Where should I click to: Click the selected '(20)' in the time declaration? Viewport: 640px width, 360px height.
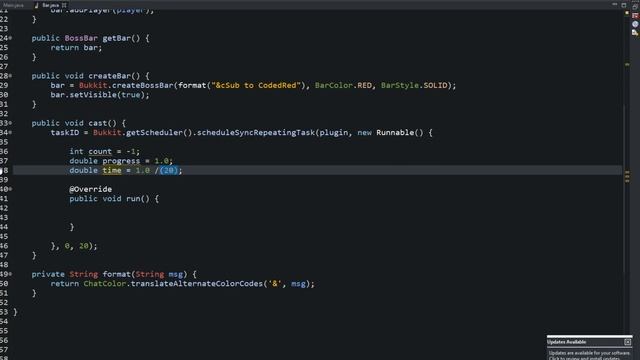[x=169, y=170]
